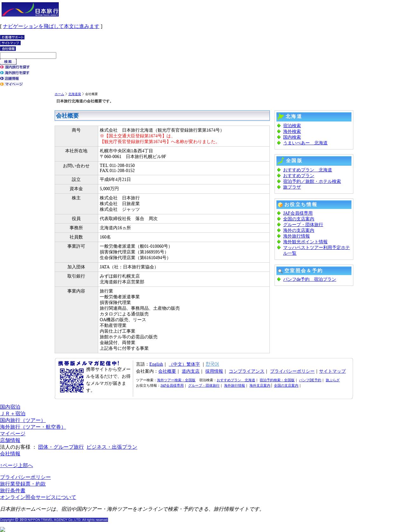Open 海外旅行を探す navigation item
This screenshot has height=532, width=408.
pos(15,73)
